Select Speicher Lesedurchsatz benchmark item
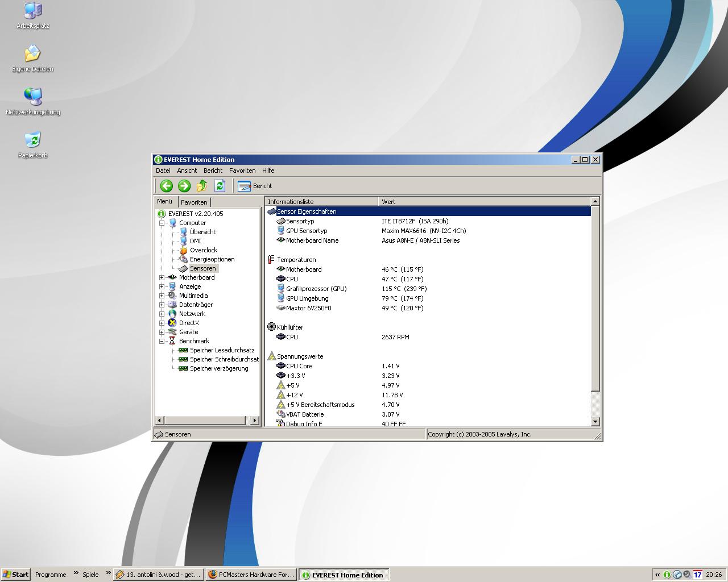This screenshot has width=728, height=582. pos(222,350)
